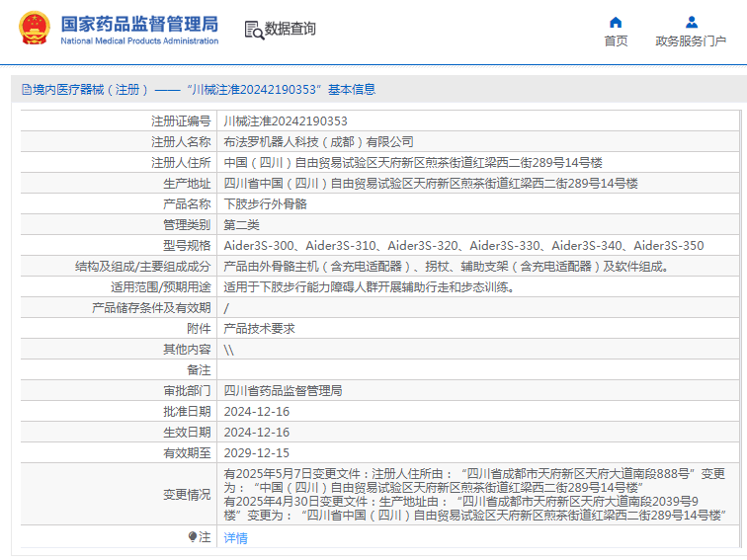Click the 生产地址 address value

(431, 184)
